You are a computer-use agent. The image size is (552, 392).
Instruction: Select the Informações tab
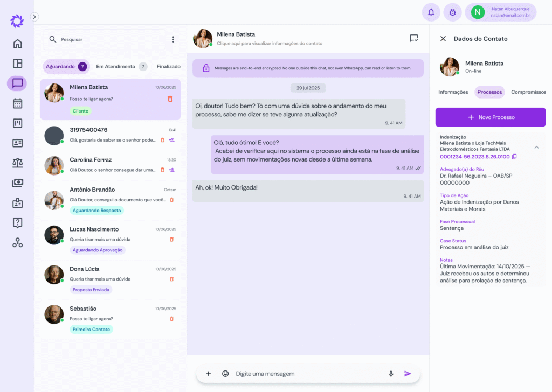[x=453, y=92]
